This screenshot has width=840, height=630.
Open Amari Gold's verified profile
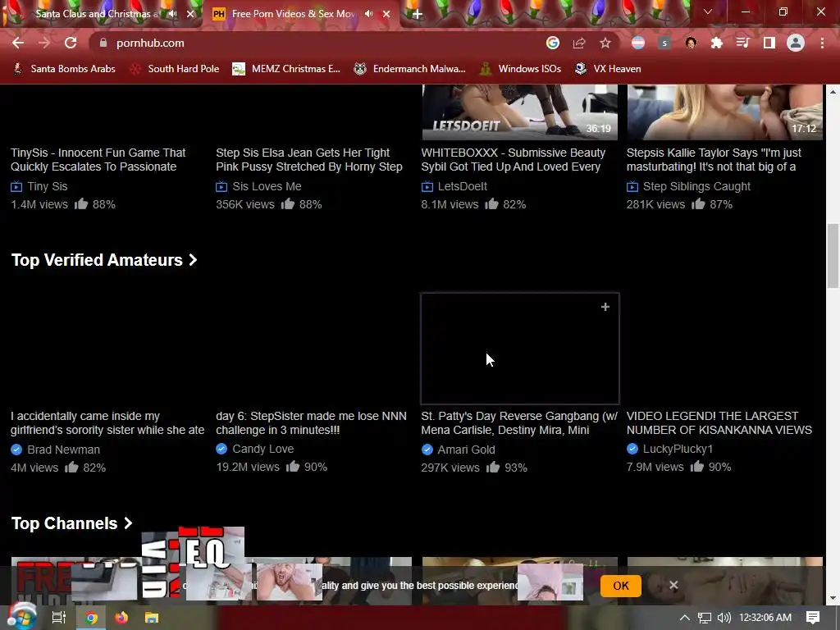[466, 450]
